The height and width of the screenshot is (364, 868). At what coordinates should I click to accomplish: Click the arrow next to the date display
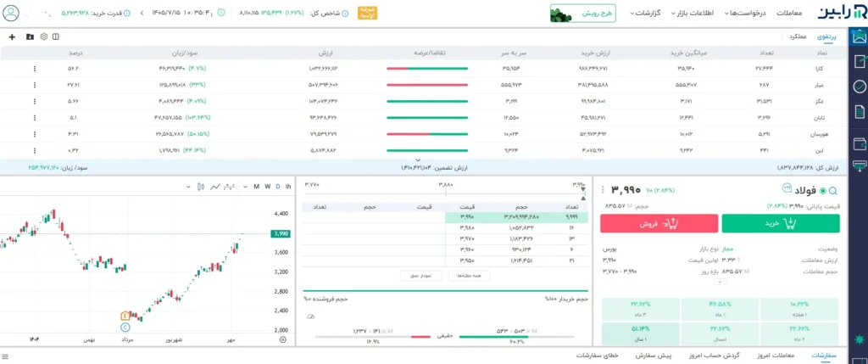(x=142, y=12)
